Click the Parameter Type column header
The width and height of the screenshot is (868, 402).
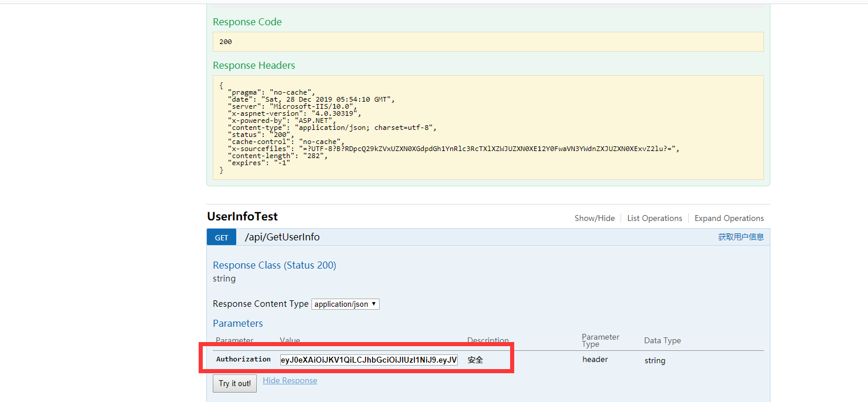point(601,340)
